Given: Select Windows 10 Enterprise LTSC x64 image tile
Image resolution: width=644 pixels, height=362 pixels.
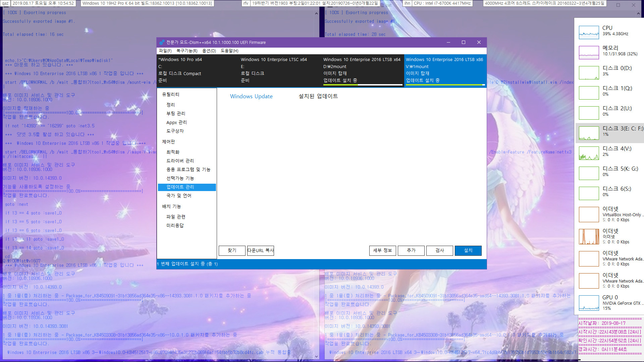Looking at the screenshot, I should click(280, 70).
